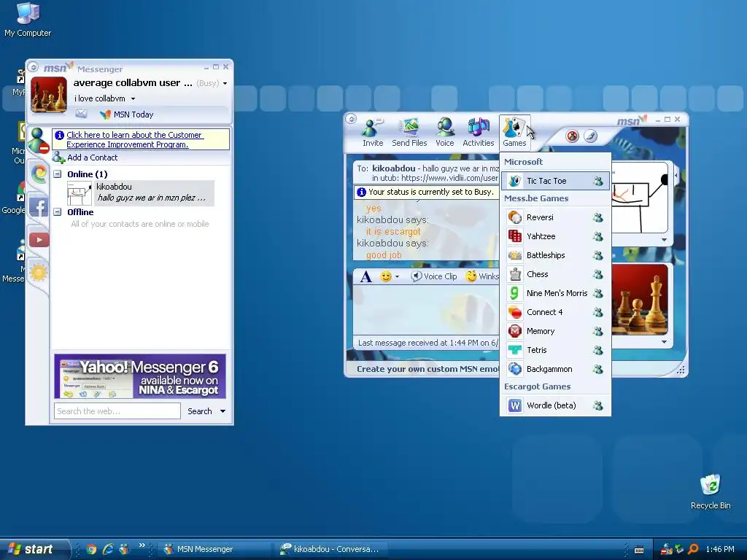747x560 pixels.
Task: Open Wordle (beta) under Escargot Games
Action: pyautogui.click(x=555, y=405)
